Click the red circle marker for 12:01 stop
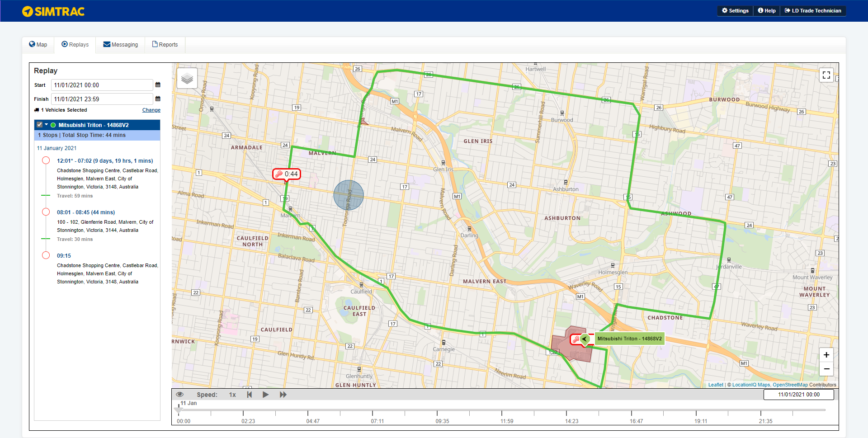This screenshot has width=868, height=438. click(46, 160)
